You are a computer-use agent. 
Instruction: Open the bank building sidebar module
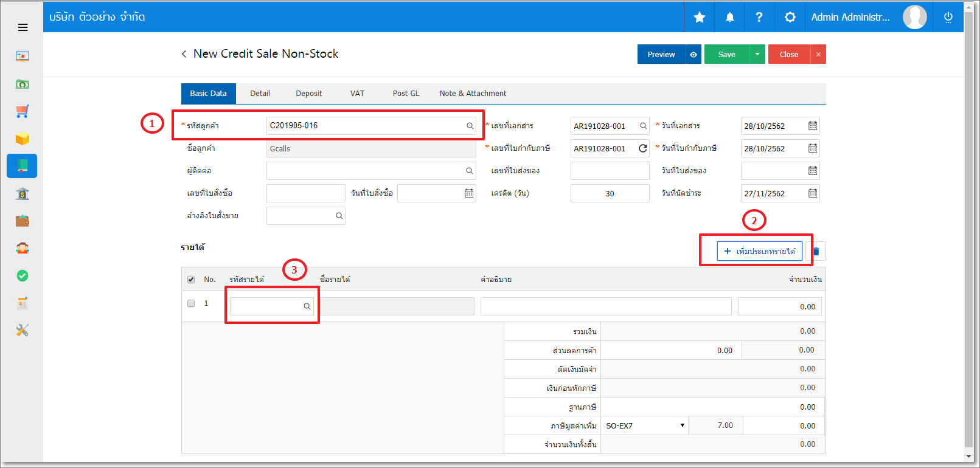click(x=23, y=194)
